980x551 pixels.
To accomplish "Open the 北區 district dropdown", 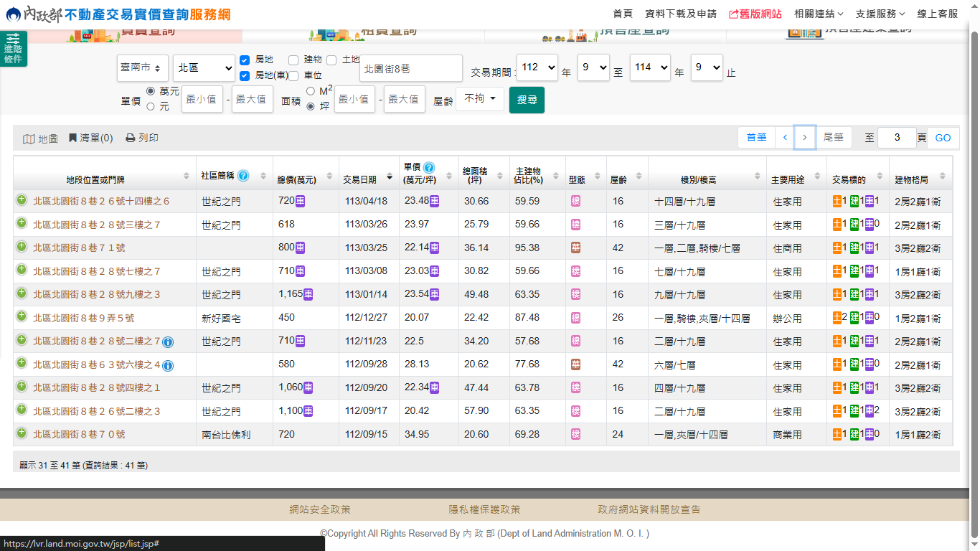I will 204,67.
